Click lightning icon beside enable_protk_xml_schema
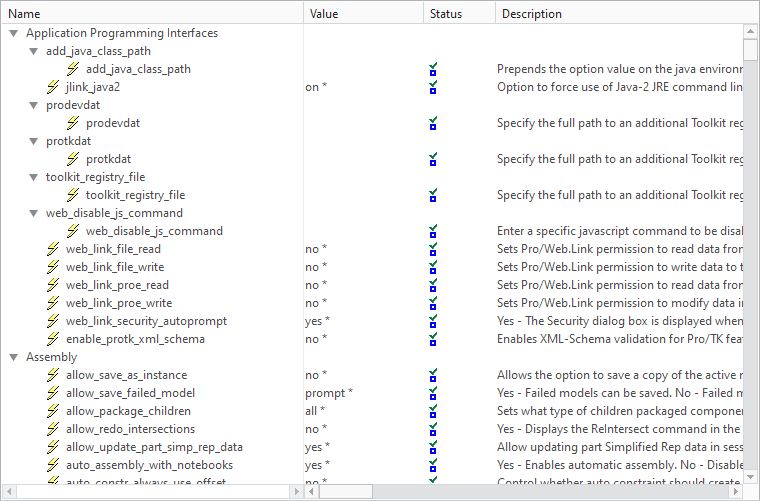This screenshot has height=501, width=760. (x=53, y=339)
